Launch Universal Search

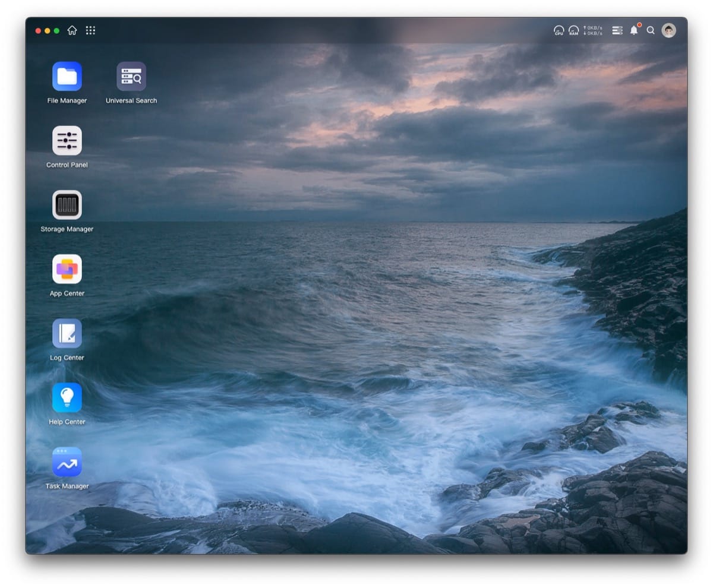tap(130, 76)
